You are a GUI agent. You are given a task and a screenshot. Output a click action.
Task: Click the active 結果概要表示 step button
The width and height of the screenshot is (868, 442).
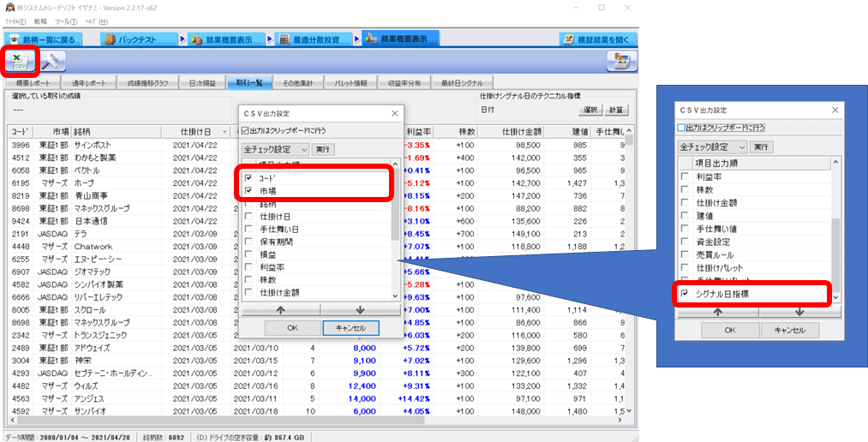[x=401, y=39]
